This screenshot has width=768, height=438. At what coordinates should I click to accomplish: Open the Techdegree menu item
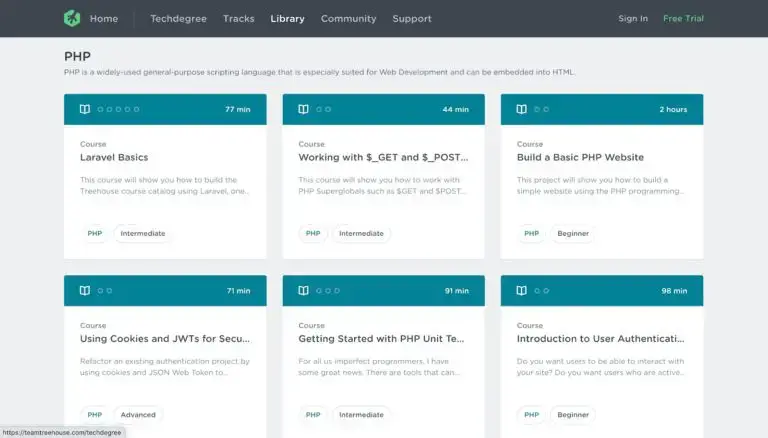[x=178, y=19]
